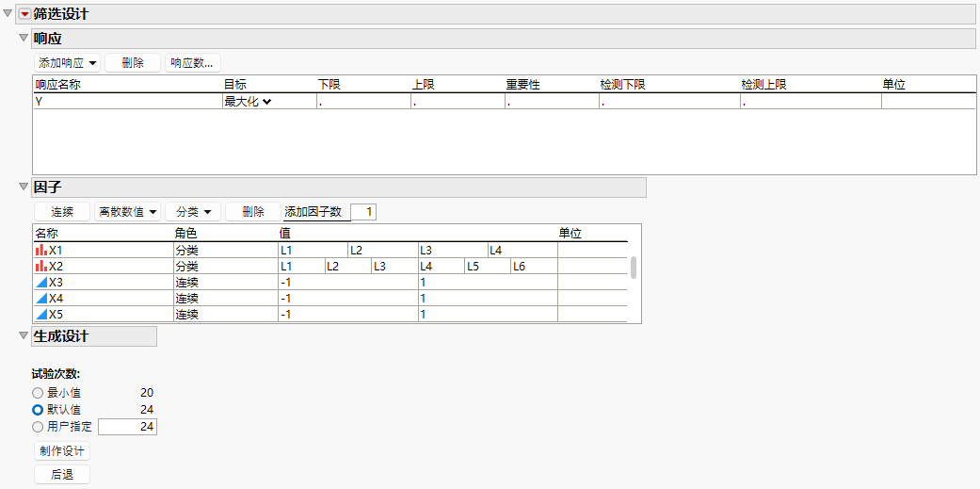This screenshot has width=980, height=489.
Task: Open the red triangle menu for 筛选设计
Action: coord(25,14)
